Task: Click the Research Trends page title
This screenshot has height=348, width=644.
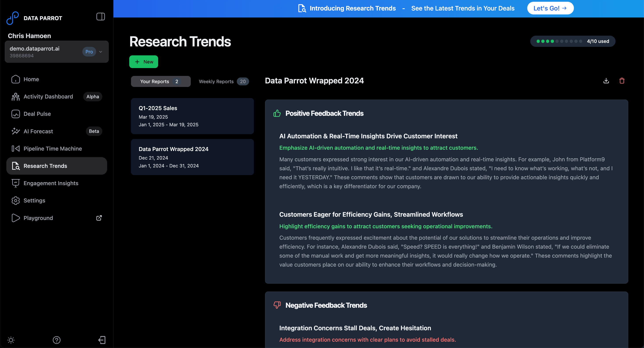Action: [180, 41]
